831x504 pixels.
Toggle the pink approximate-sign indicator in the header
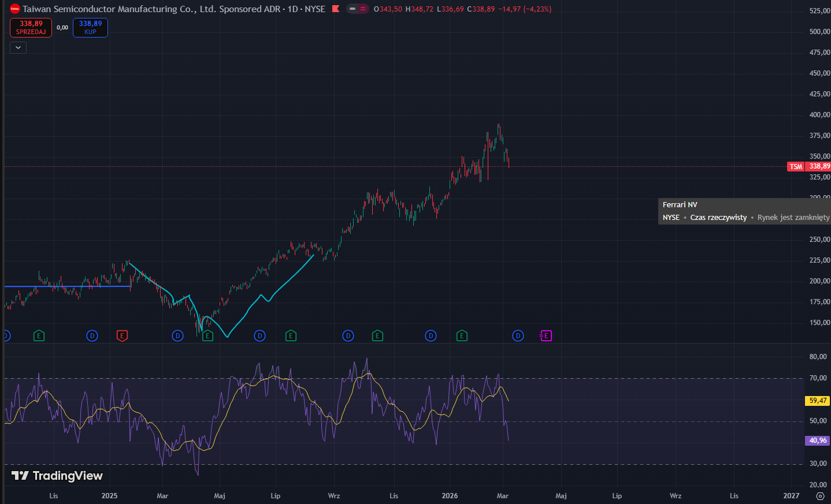pyautogui.click(x=363, y=9)
